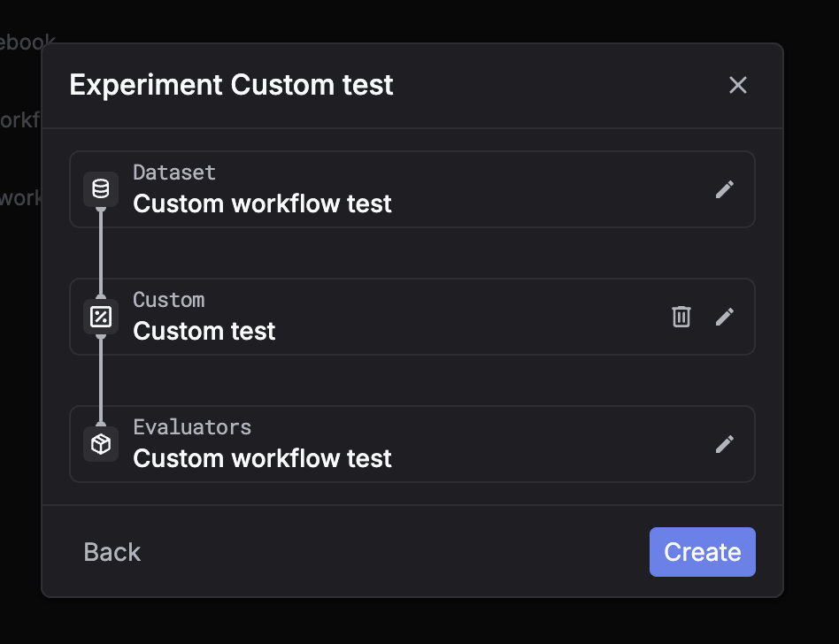Click connector line between Custom and Evaluators

(101, 380)
